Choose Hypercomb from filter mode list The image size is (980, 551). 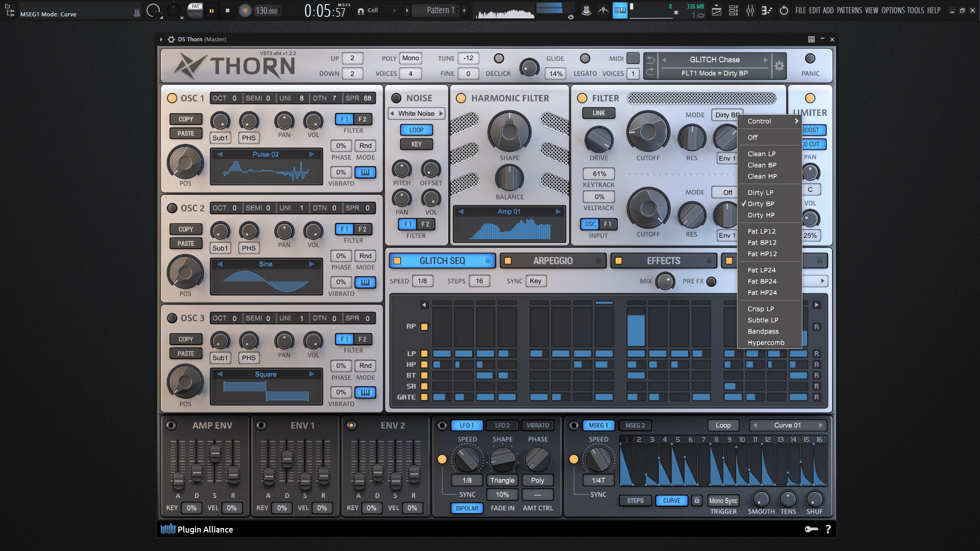pyautogui.click(x=770, y=342)
